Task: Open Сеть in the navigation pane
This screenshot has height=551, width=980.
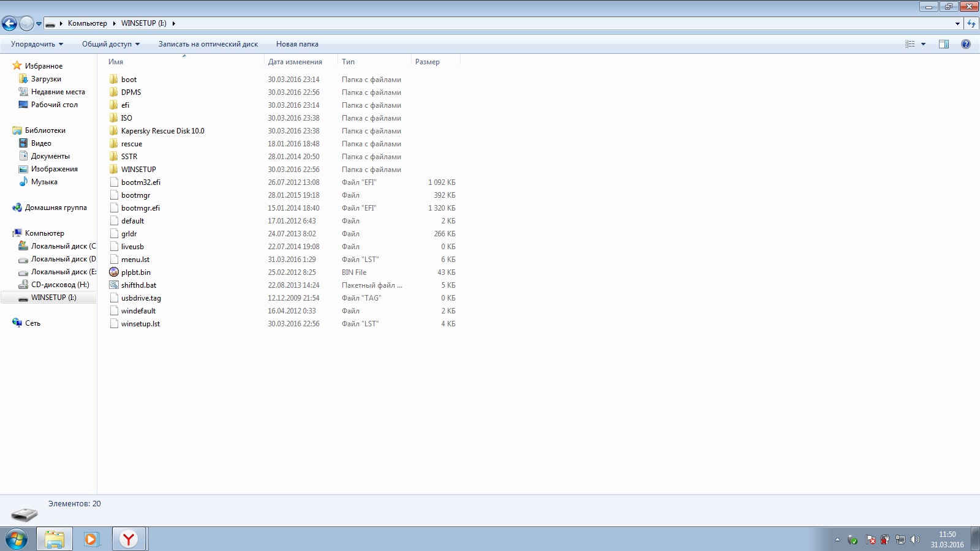Action: [32, 323]
